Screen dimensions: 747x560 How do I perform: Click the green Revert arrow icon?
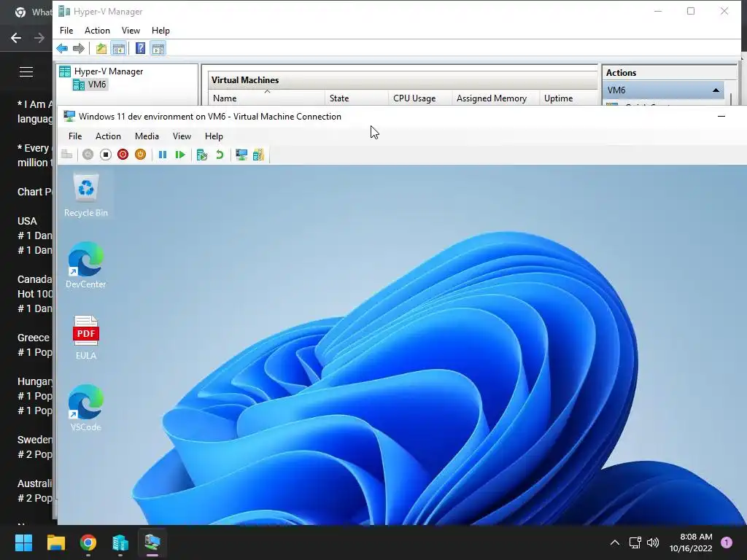[x=220, y=155]
